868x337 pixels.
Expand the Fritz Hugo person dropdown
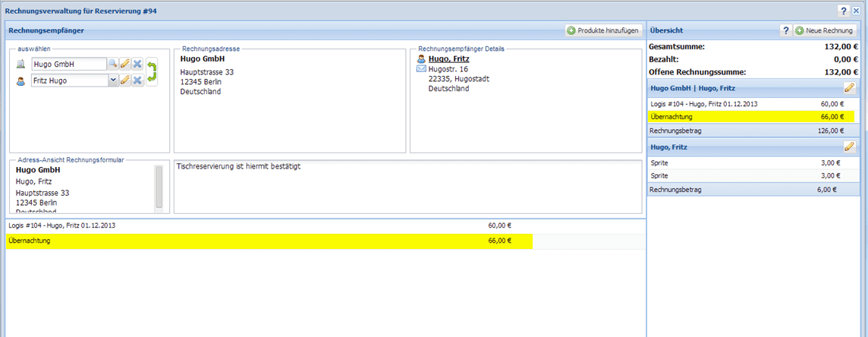click(x=113, y=80)
